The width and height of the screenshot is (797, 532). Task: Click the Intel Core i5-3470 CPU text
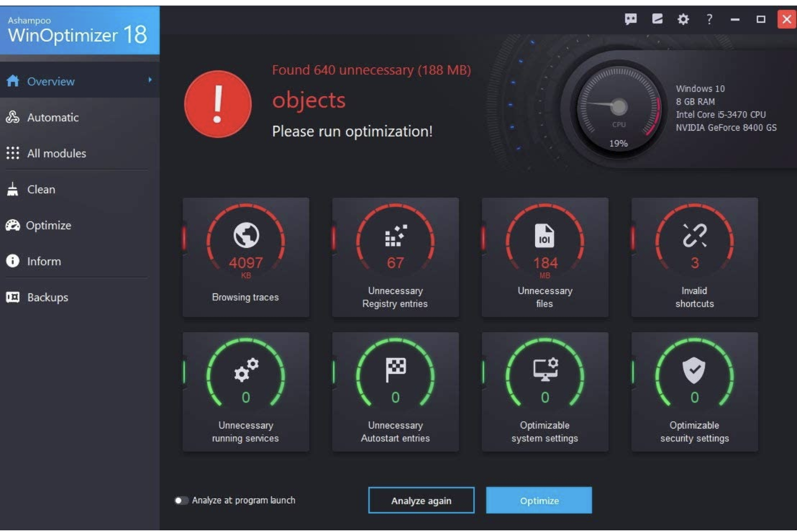pos(721,115)
